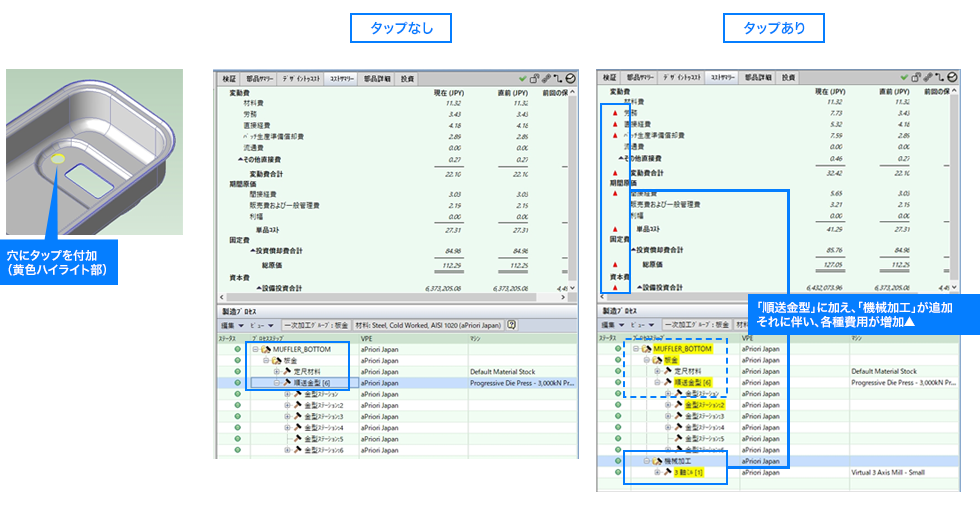Click the green status dot for MUFFLER_BOTTOM in left panel
Image resolution: width=980 pixels, height=516 pixels.
click(238, 349)
